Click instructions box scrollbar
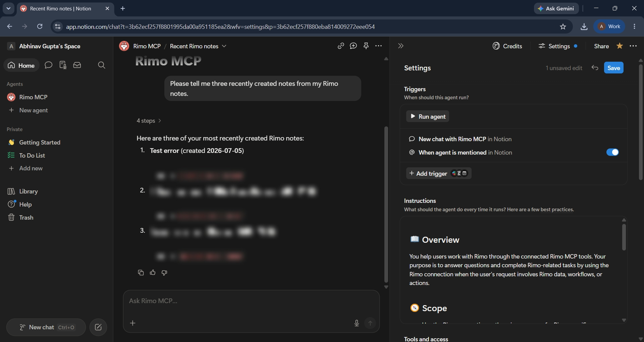Image resolution: width=644 pixels, height=342 pixels. click(x=624, y=237)
